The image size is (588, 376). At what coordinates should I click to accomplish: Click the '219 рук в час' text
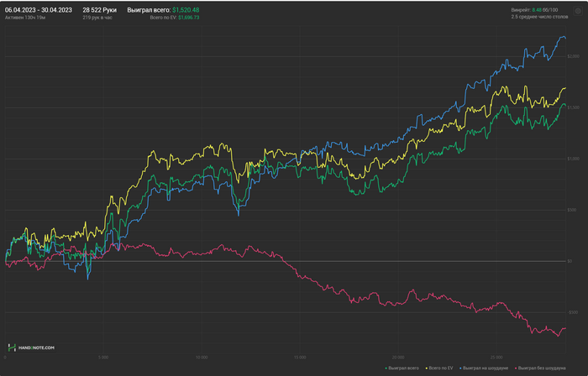[x=97, y=18]
